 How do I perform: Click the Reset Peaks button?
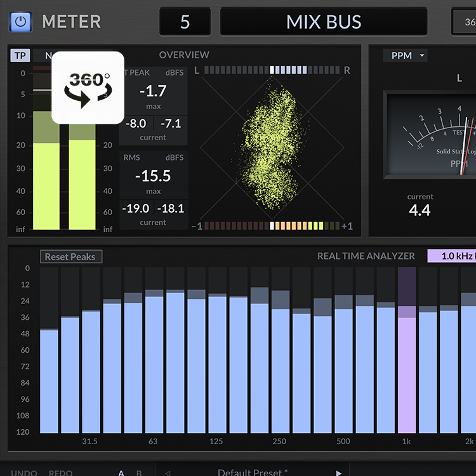(x=70, y=257)
